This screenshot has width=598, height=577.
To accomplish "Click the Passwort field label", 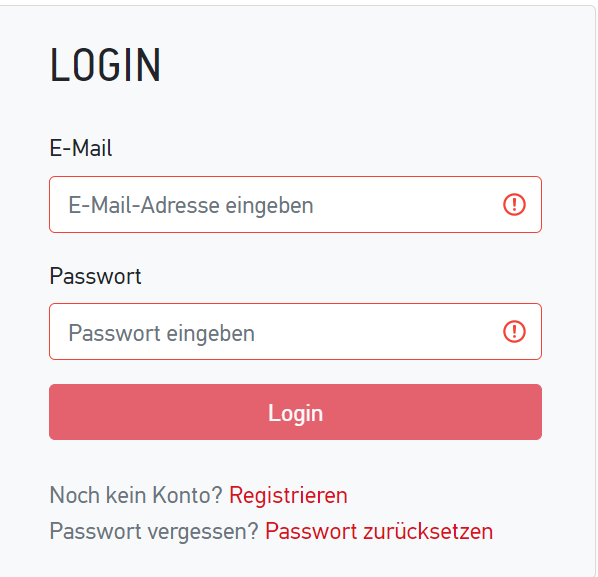I will (x=95, y=276).
